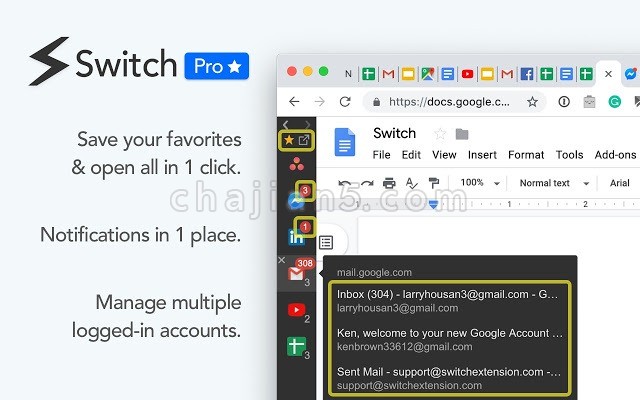
Task: Open the Sent Mail support@switchextension.com entry
Action: click(x=449, y=378)
